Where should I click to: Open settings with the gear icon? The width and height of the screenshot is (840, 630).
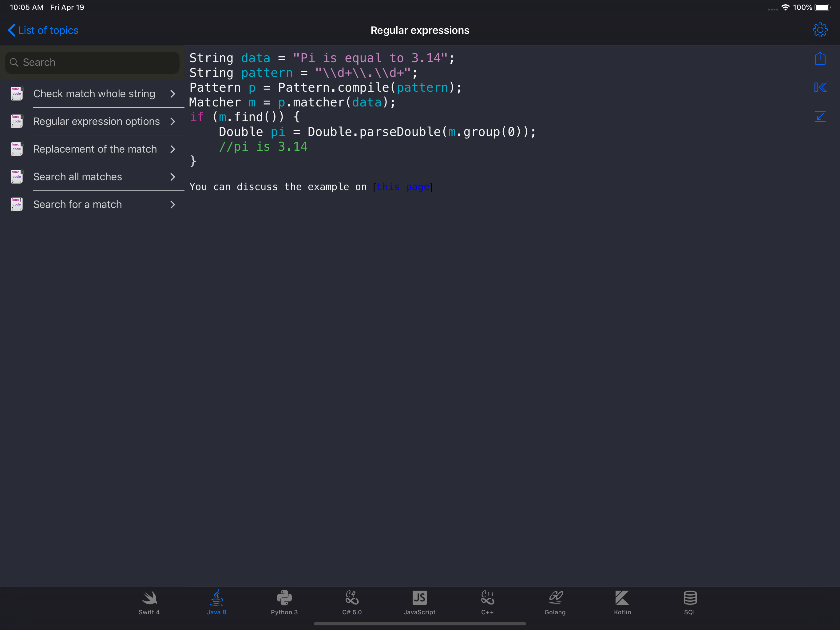[x=820, y=30]
